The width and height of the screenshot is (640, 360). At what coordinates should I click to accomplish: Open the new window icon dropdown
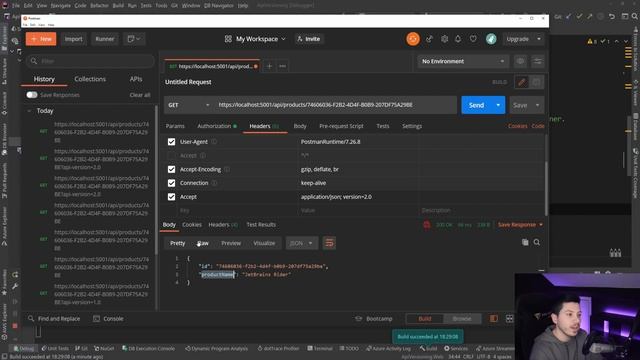tap(134, 39)
